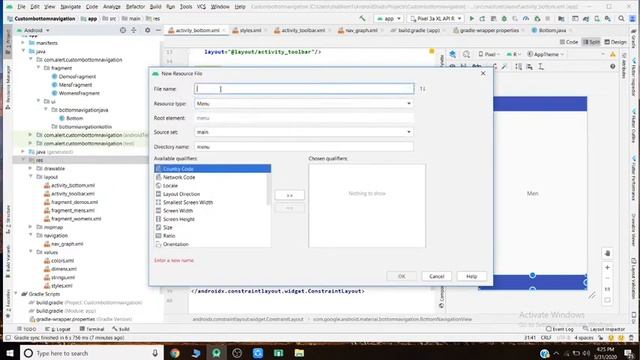Select Layout Direction qualifier
Viewport: 640px width, 360px height.
212,194
